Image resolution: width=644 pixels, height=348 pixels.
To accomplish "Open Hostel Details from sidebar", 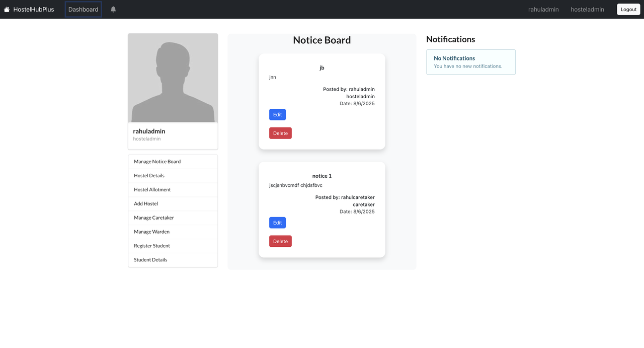I will pos(173,176).
